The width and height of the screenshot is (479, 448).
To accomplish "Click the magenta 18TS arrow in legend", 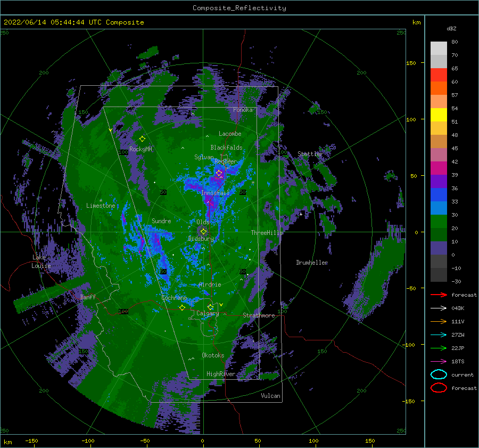I will tap(439, 361).
